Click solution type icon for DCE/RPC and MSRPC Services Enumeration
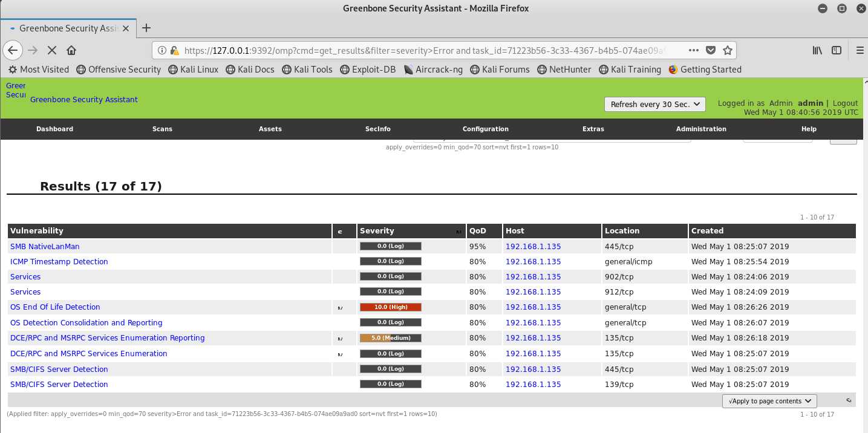 tap(340, 354)
